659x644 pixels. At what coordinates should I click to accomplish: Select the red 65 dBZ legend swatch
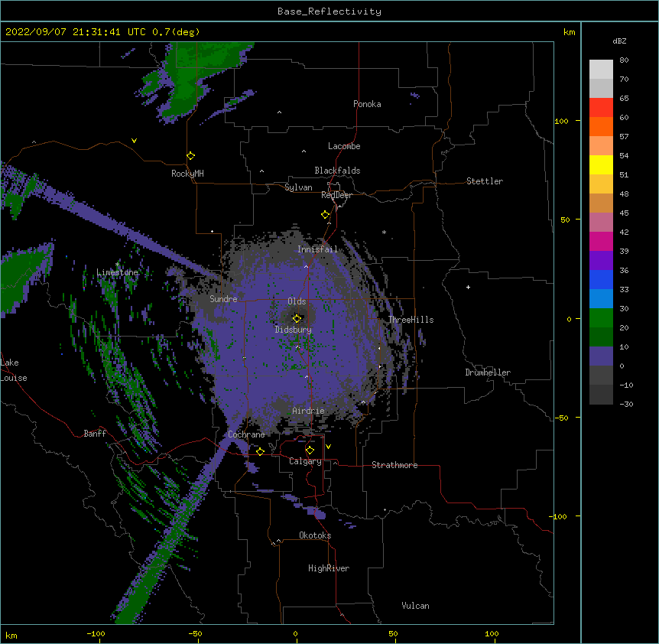click(x=601, y=108)
